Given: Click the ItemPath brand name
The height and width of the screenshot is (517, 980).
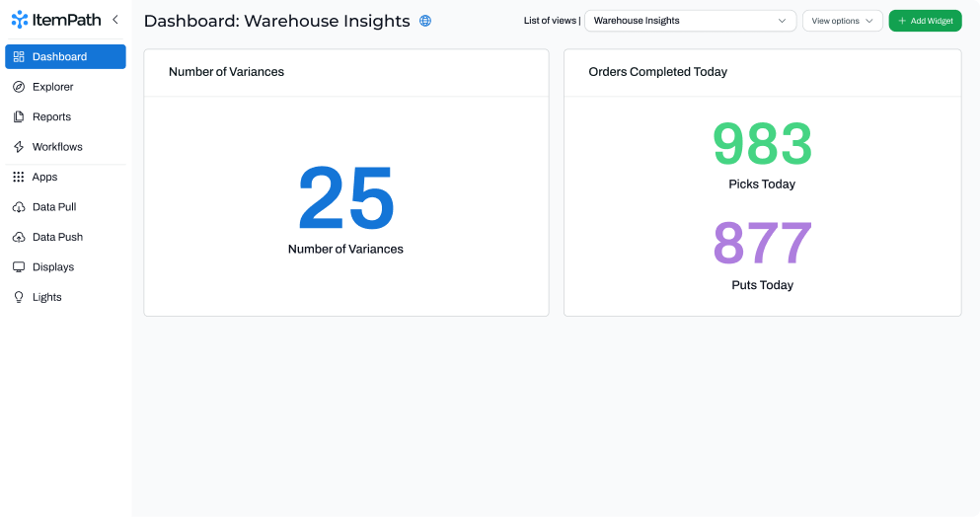Looking at the screenshot, I should 66,20.
